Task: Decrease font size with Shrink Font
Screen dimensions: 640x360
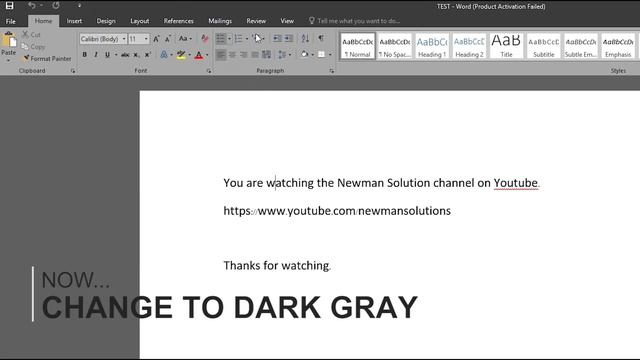Action: (168, 39)
